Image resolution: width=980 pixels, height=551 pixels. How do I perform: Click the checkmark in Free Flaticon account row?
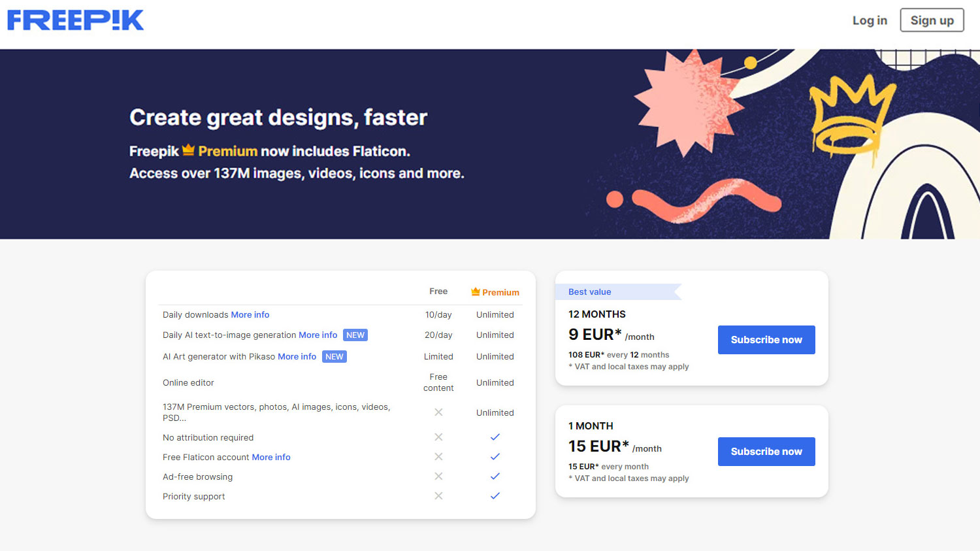pyautogui.click(x=495, y=456)
